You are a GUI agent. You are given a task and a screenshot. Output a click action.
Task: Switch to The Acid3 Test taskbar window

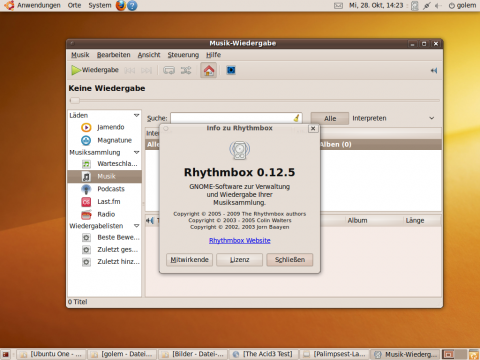[264, 354]
